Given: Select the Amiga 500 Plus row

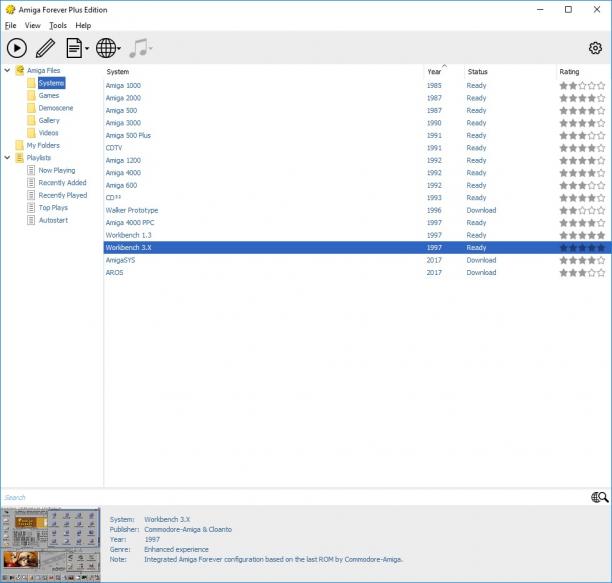Looking at the screenshot, I should click(x=357, y=135).
